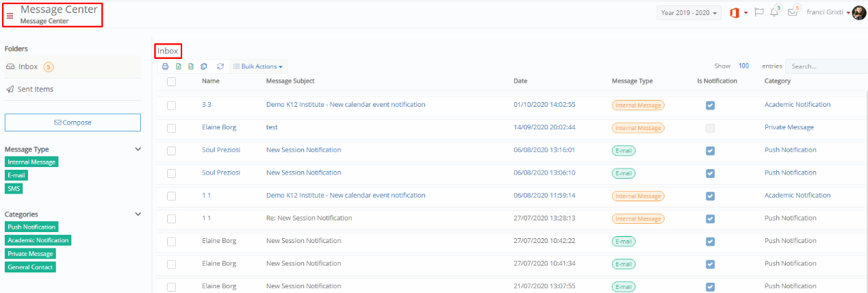The image size is (868, 293).
Task: Tick the select-all checkbox in table header
Action: tap(172, 81)
